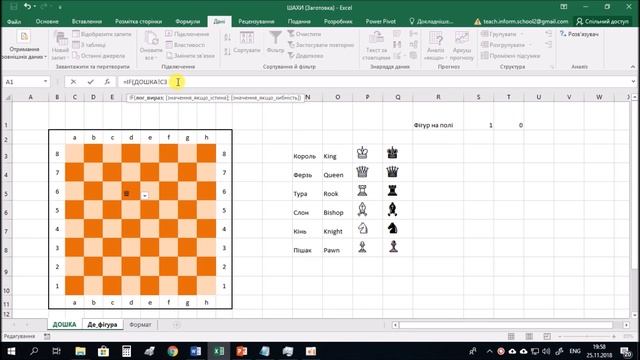Click the What-If Analysis icon
The width and height of the screenshot is (640, 360).
(435, 38)
